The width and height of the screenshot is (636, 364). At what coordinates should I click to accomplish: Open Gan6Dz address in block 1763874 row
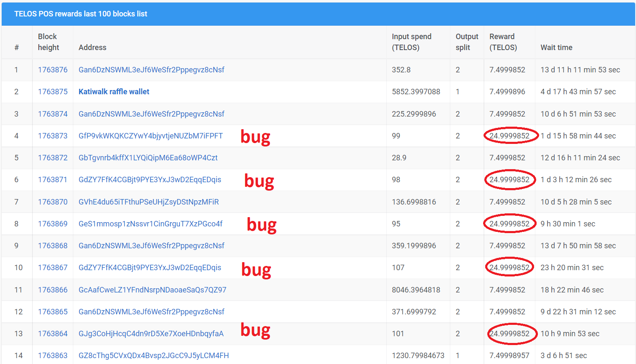pyautogui.click(x=151, y=114)
